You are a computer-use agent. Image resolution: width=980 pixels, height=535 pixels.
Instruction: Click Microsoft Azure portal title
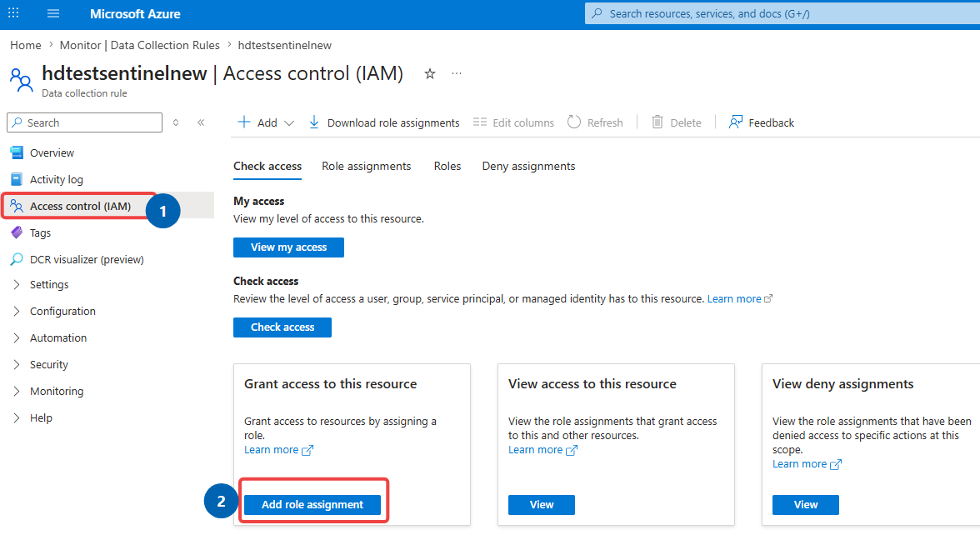coord(135,13)
